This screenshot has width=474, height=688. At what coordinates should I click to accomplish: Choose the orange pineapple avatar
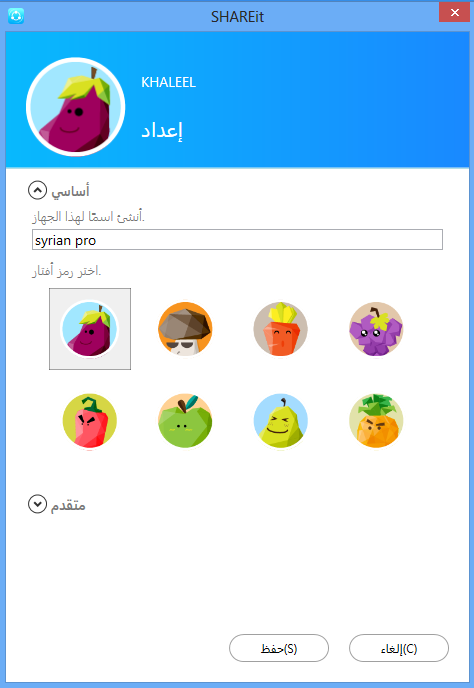[x=376, y=420]
